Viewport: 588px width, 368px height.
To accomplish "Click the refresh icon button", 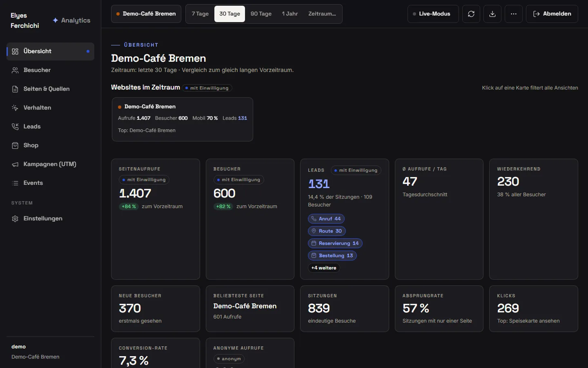I will [x=471, y=14].
